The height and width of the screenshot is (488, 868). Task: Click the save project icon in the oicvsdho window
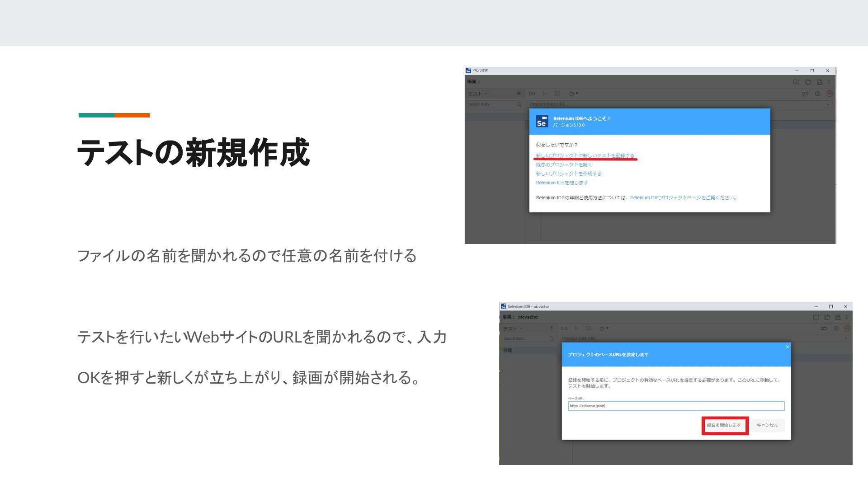click(x=838, y=317)
